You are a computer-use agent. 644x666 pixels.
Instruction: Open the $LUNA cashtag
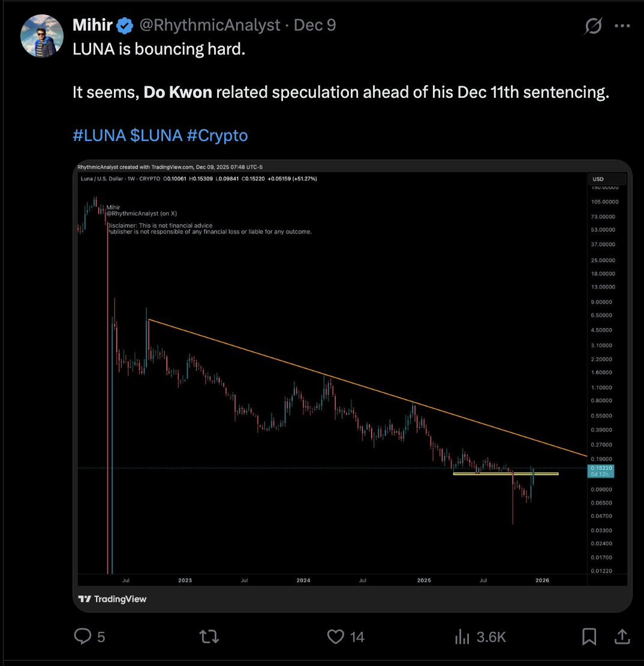(158, 135)
